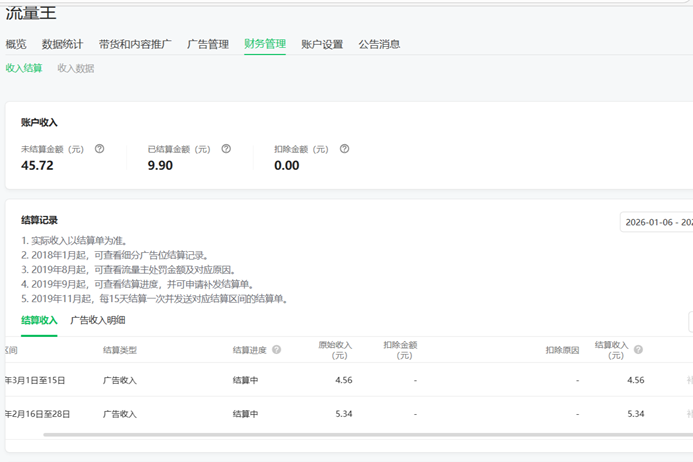
Task: Open the 广告管理 tab
Action: pyautogui.click(x=208, y=44)
